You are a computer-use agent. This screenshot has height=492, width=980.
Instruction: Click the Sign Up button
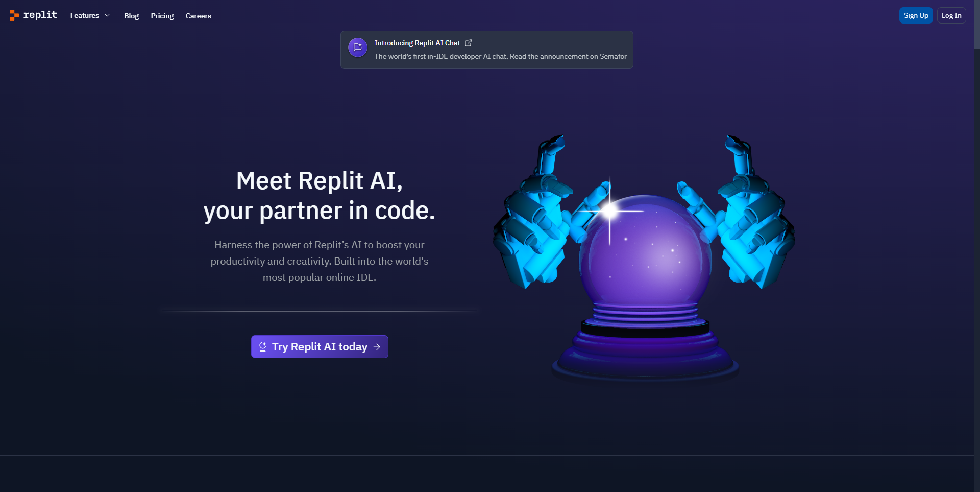point(916,15)
